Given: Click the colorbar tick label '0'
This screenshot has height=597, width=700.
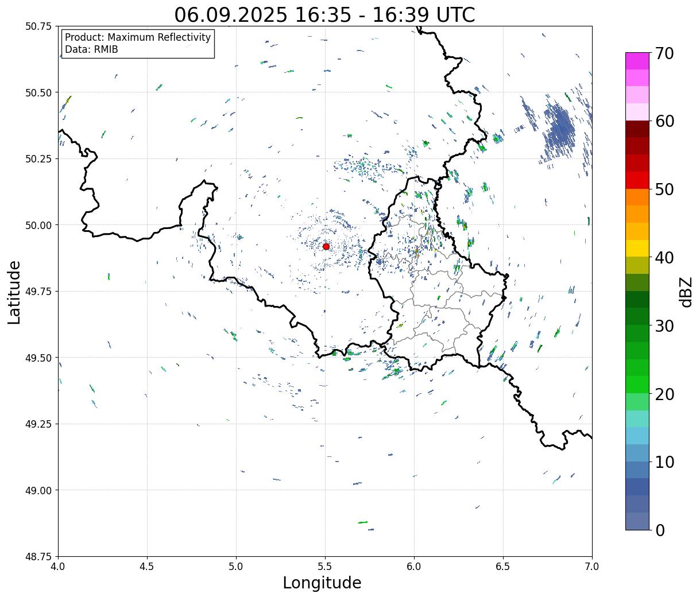Looking at the screenshot, I should pyautogui.click(x=659, y=530).
